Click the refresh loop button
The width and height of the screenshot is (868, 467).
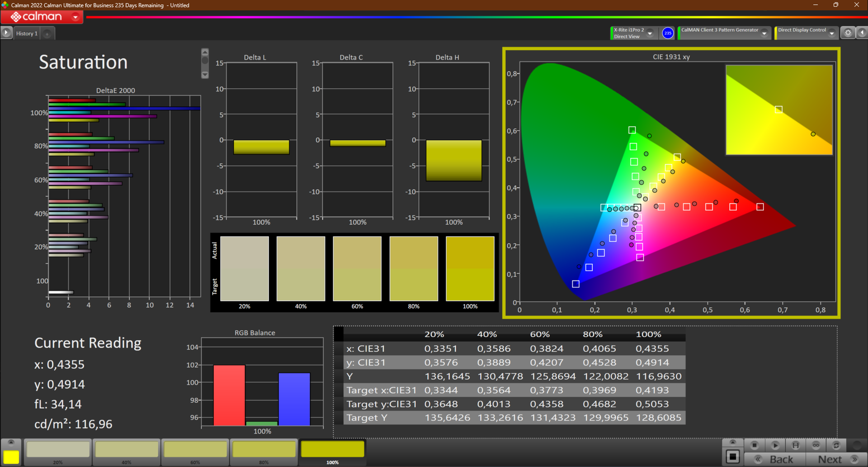pos(836,445)
